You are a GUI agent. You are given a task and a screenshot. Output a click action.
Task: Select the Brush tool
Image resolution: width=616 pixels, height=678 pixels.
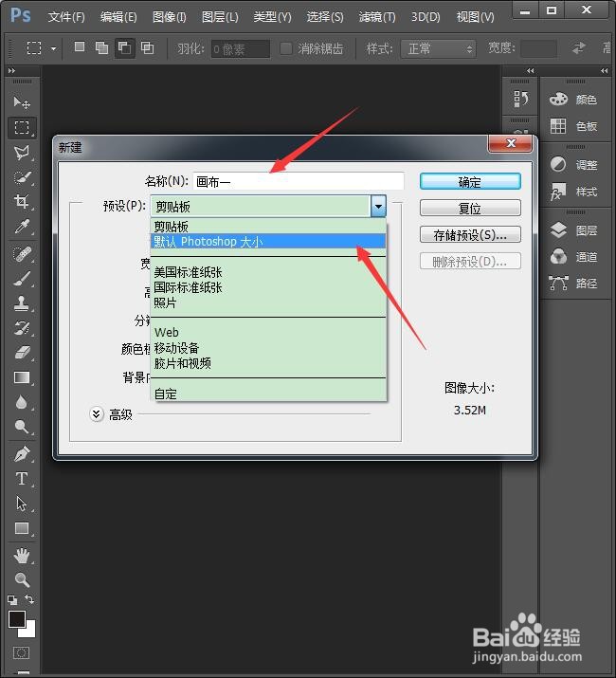pos(22,279)
